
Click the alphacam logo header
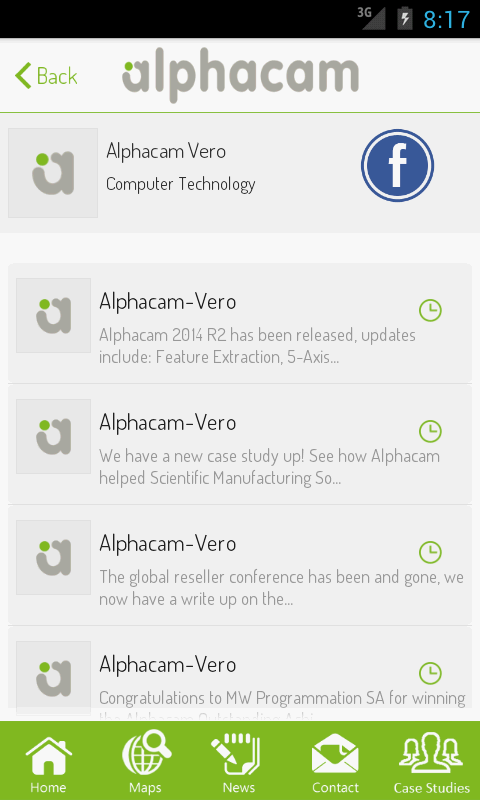[240, 76]
